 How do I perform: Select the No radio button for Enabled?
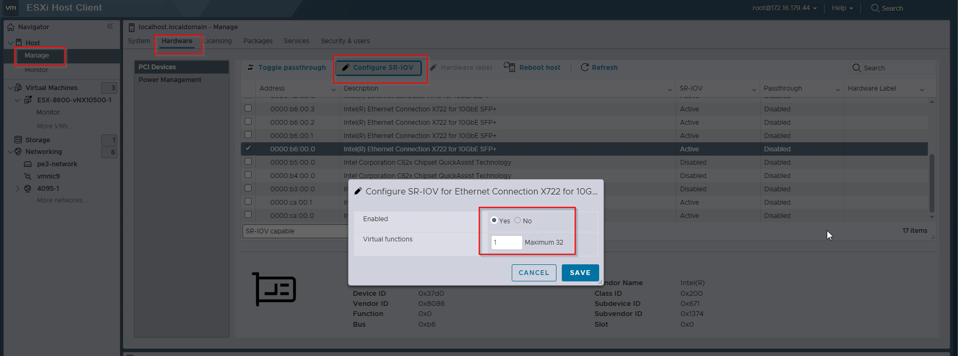(517, 221)
